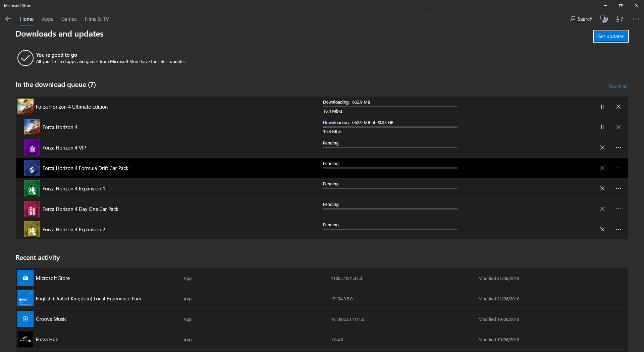Image resolution: width=644 pixels, height=352 pixels.
Task: Cancel Day One Car Pack download
Action: (602, 209)
